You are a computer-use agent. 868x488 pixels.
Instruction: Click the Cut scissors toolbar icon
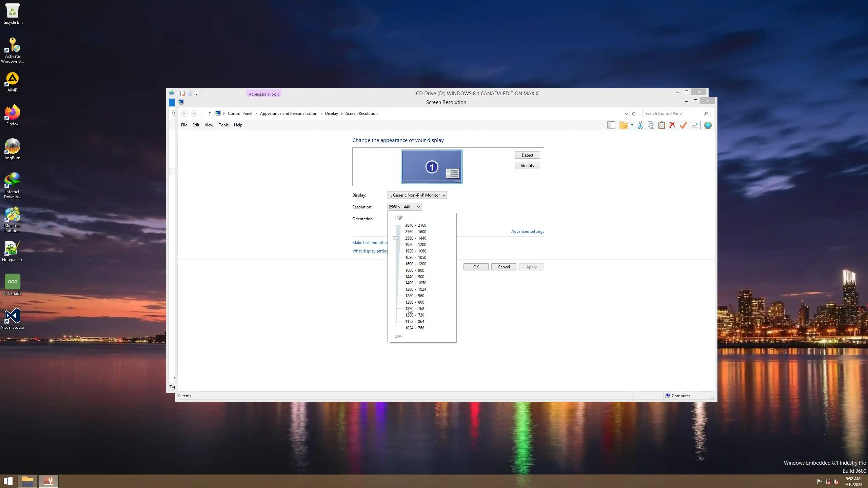click(640, 125)
